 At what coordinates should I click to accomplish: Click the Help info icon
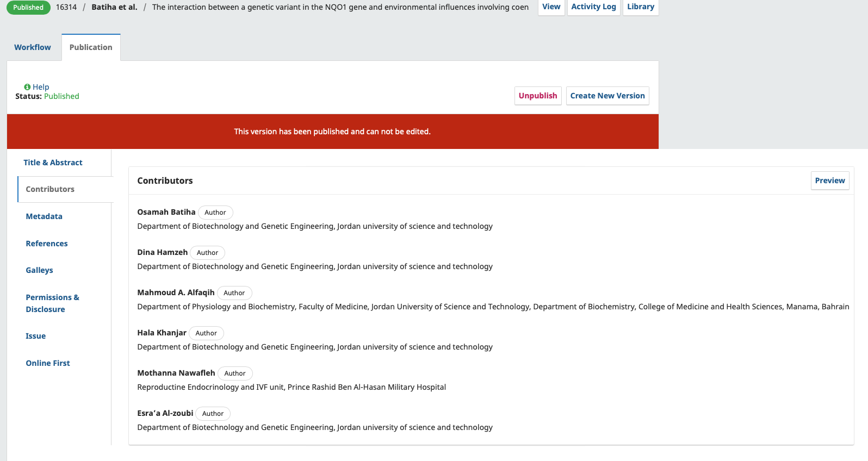coord(27,87)
